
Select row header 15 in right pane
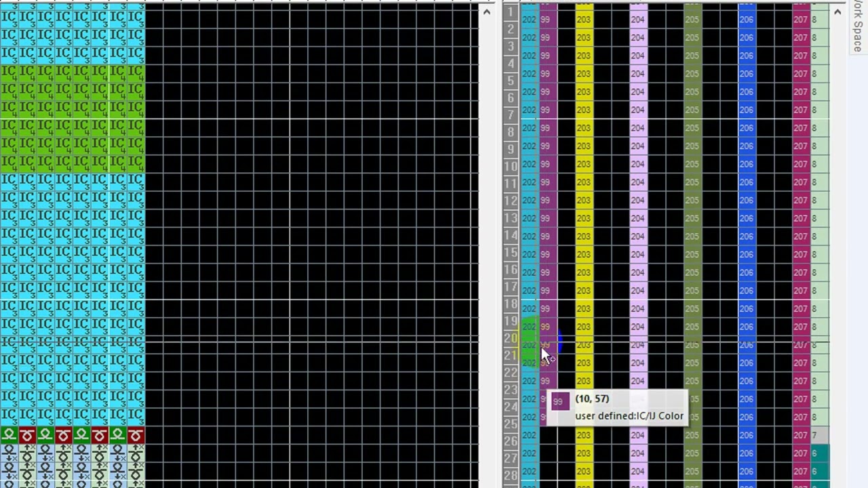(x=511, y=253)
